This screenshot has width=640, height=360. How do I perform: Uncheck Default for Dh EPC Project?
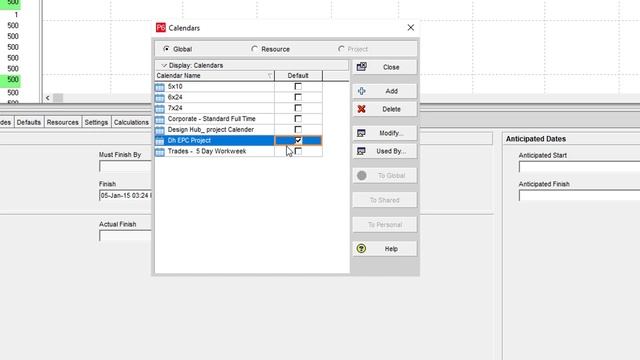tap(298, 140)
